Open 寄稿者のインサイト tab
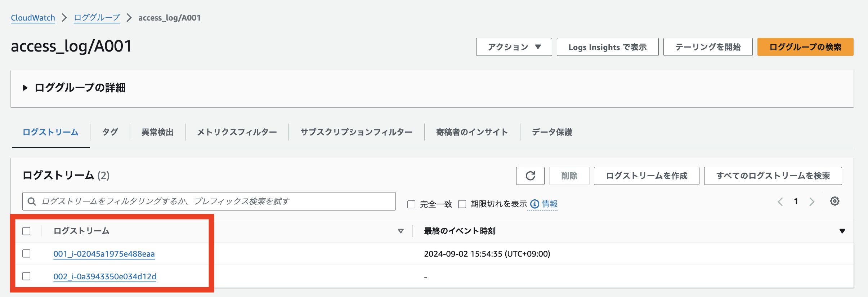Viewport: 868px width, 297px height. (472, 132)
